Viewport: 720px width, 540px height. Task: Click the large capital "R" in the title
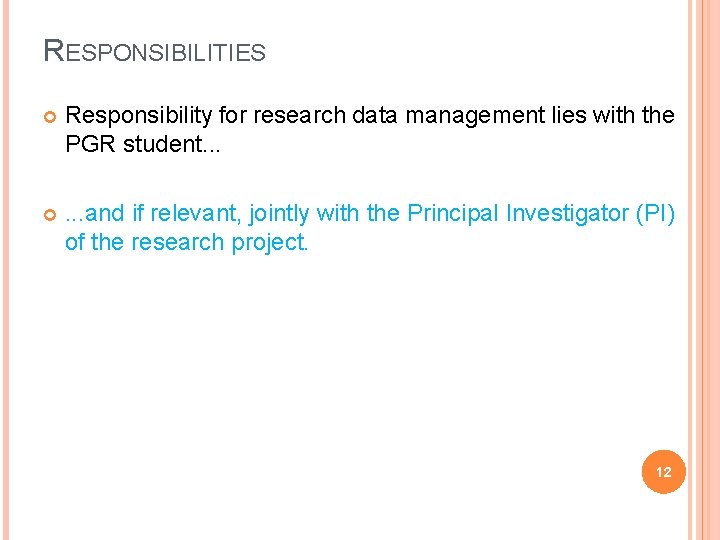coord(54,51)
